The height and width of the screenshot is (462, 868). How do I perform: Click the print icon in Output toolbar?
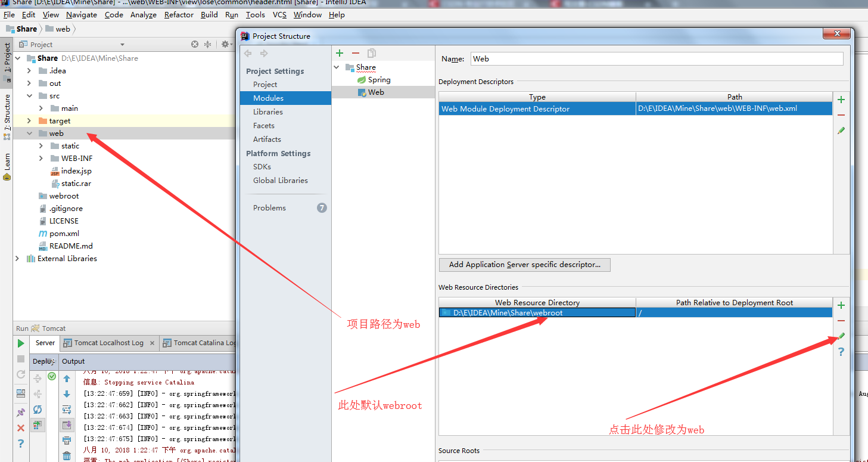tap(67, 441)
